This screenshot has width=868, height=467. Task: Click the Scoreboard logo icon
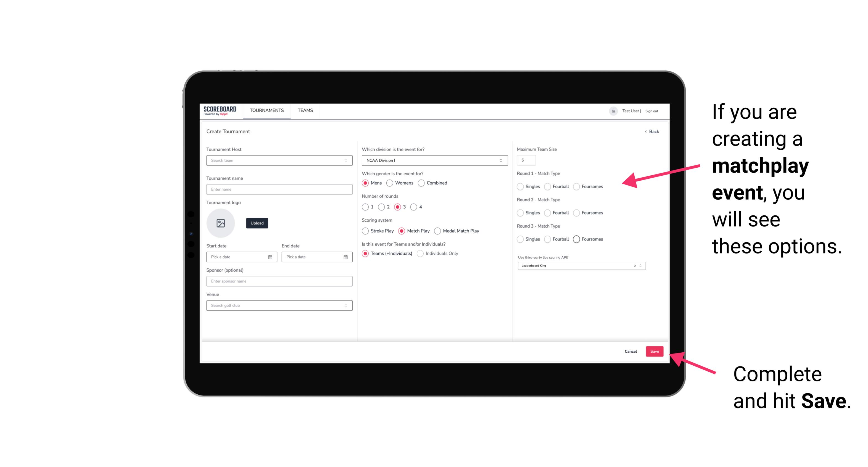pos(220,110)
